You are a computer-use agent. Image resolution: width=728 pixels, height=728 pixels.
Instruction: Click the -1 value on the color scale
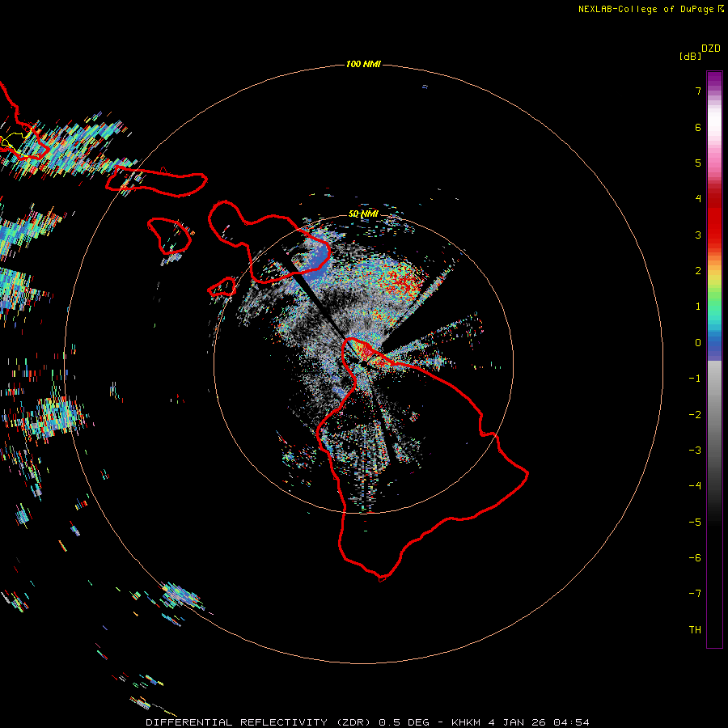tap(695, 379)
